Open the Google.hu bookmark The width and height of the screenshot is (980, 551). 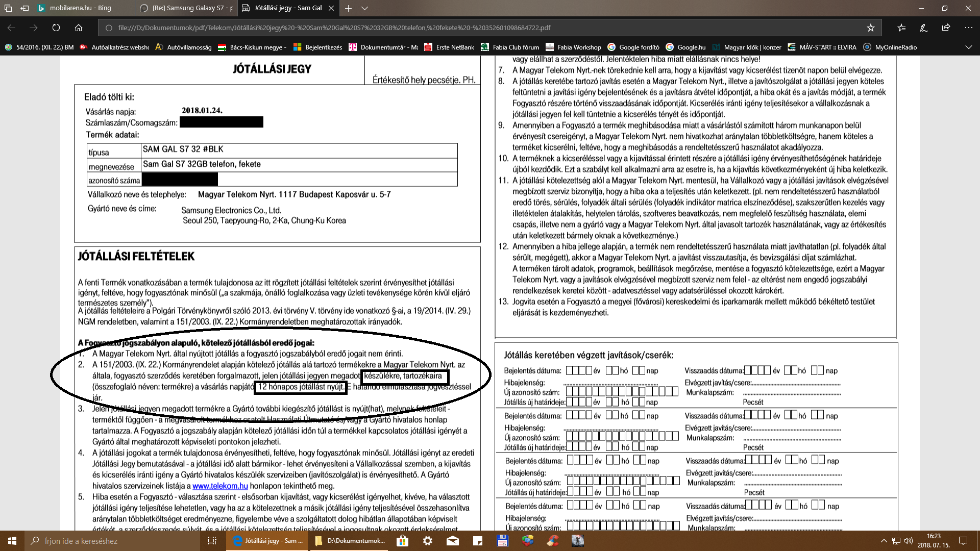(686, 47)
